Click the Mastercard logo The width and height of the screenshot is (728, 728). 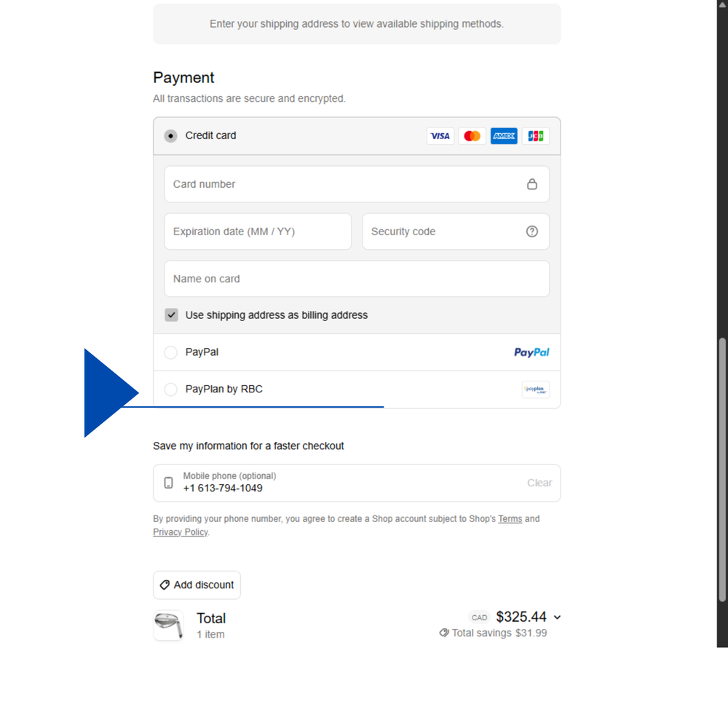472,136
